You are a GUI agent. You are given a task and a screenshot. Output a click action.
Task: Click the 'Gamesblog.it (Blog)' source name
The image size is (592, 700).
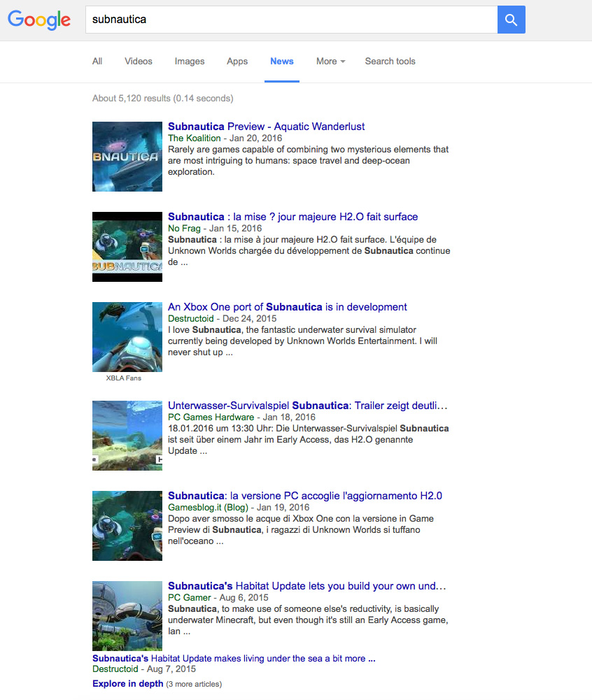pos(209,507)
